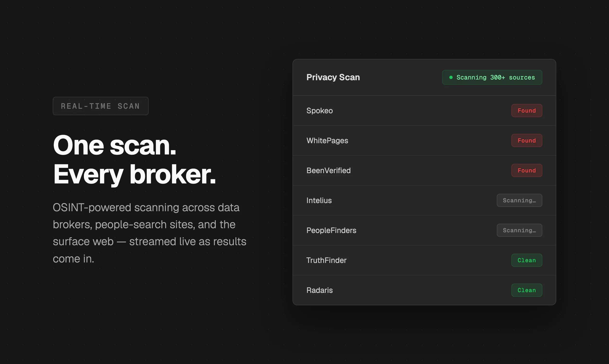The width and height of the screenshot is (609, 364).
Task: Select the Found badge for BeenVerified
Action: [x=527, y=171]
